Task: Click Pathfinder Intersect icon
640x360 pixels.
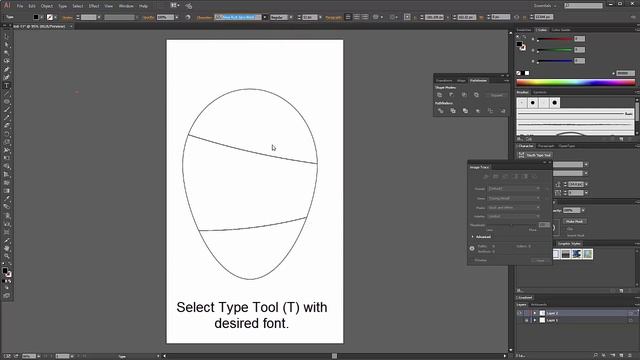Action: (464, 95)
